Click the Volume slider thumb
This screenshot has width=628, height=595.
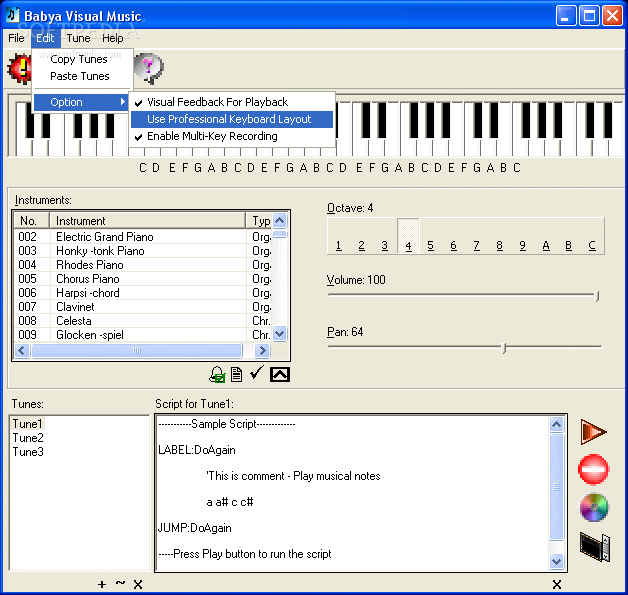pyautogui.click(x=597, y=296)
